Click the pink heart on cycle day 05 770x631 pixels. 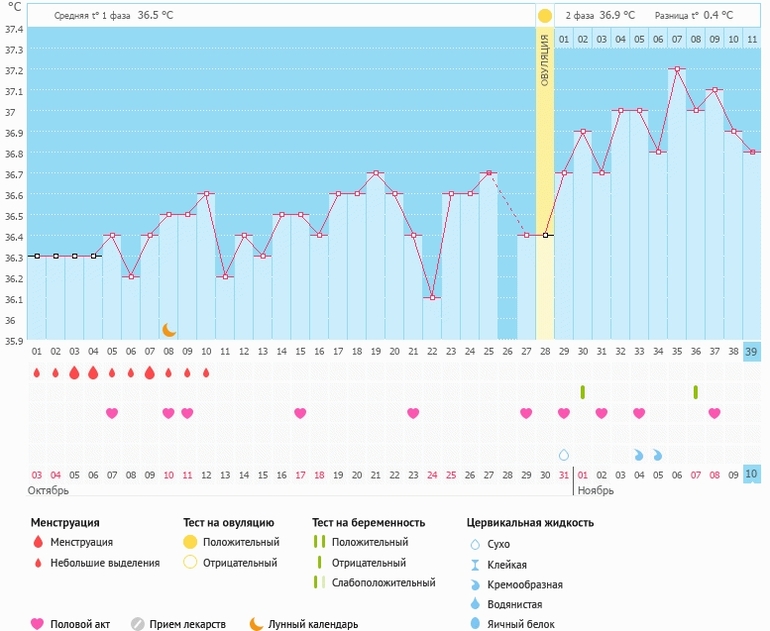tap(112, 413)
